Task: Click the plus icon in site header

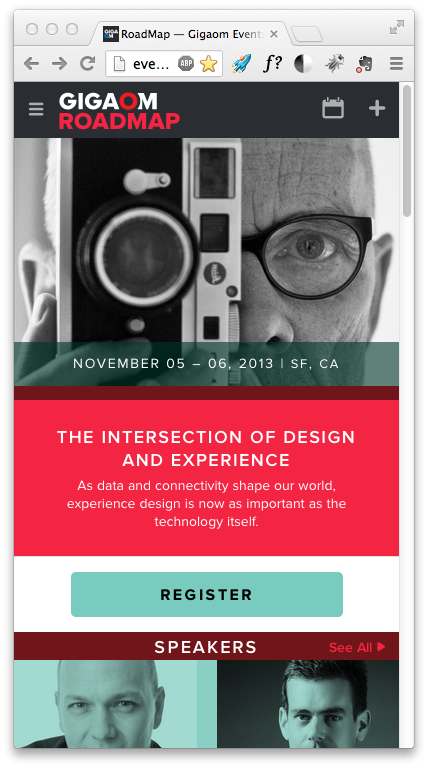Action: [377, 108]
